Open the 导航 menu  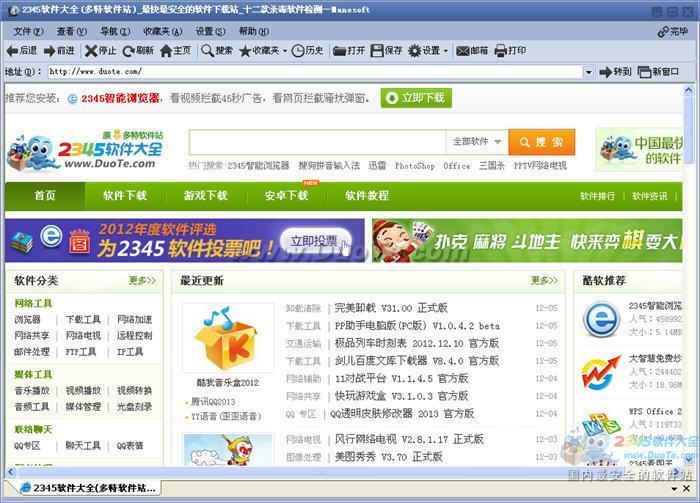[x=109, y=31]
